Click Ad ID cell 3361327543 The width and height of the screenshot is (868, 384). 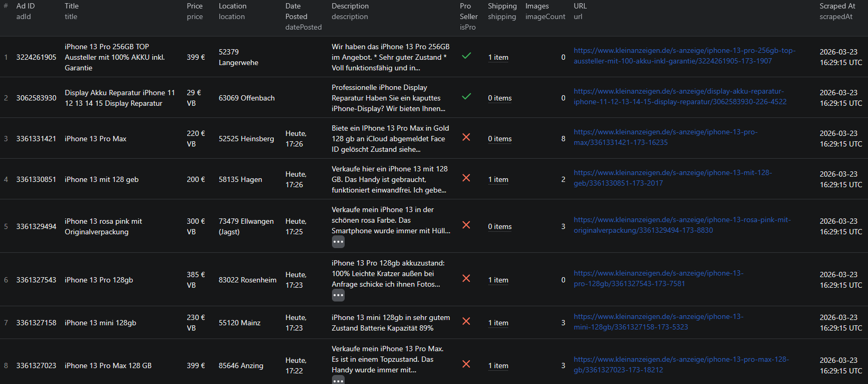[36, 280]
